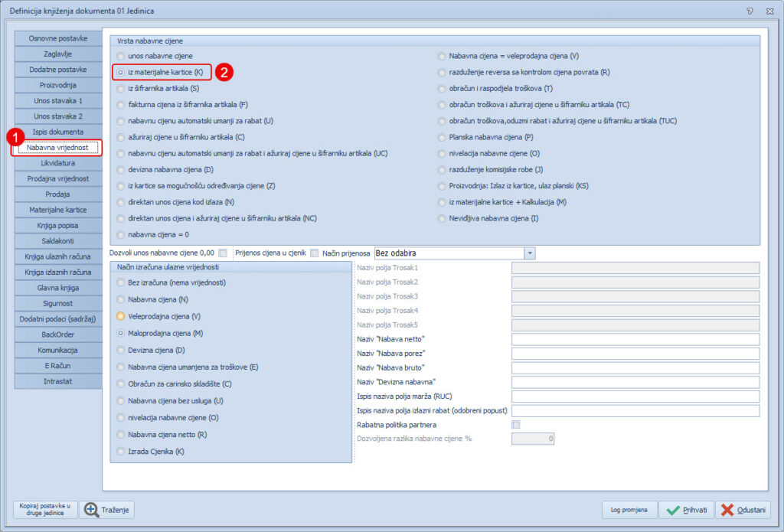This screenshot has width=784, height=532.
Task: Click Kopiraj postavke u druge jedinice
Action: (46, 510)
